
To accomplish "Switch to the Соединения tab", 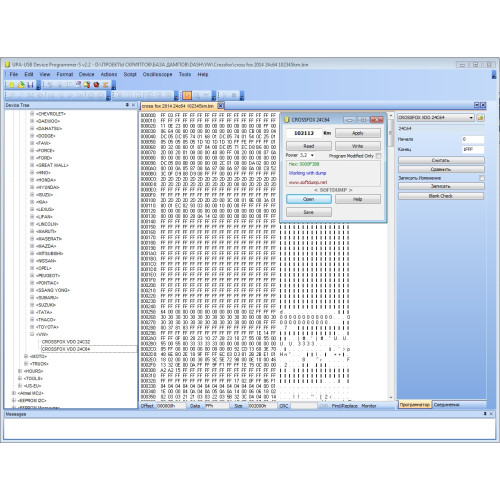I will point(447,405).
